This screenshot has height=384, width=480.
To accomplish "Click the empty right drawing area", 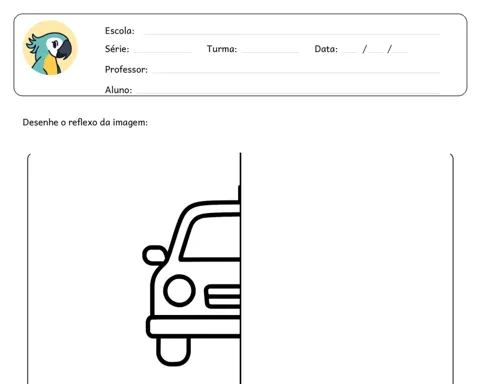I will pyautogui.click(x=346, y=268).
